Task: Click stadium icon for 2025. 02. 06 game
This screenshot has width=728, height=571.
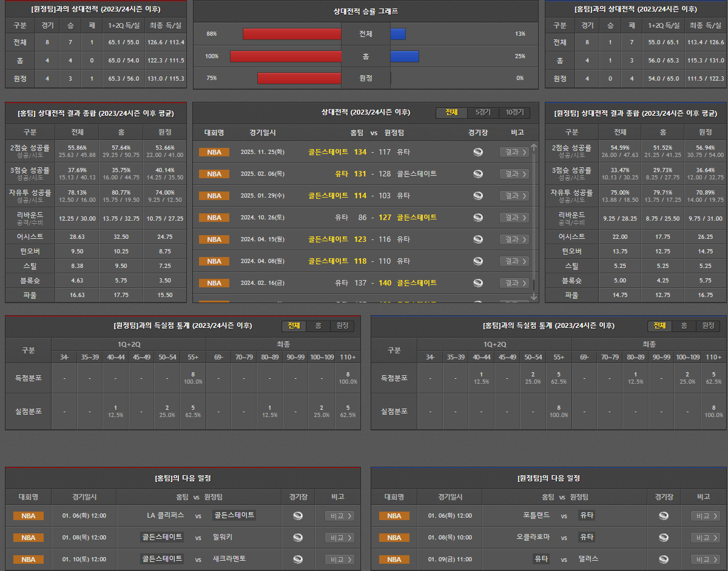Action: pyautogui.click(x=478, y=174)
